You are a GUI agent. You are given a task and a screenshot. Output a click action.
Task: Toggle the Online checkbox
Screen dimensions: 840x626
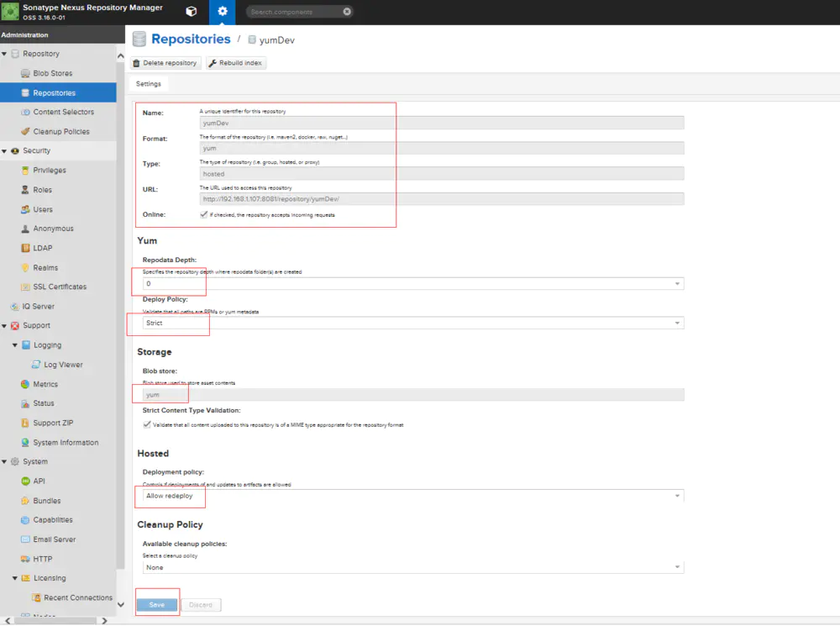tap(203, 214)
